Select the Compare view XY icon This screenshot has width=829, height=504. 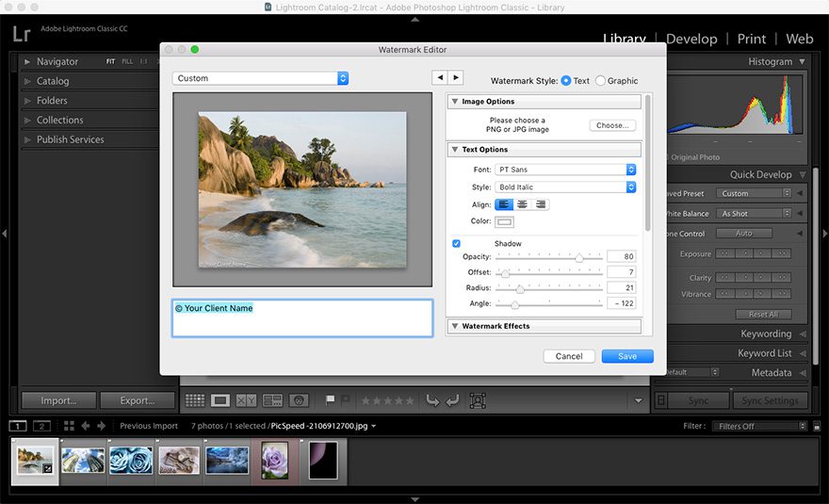246,400
